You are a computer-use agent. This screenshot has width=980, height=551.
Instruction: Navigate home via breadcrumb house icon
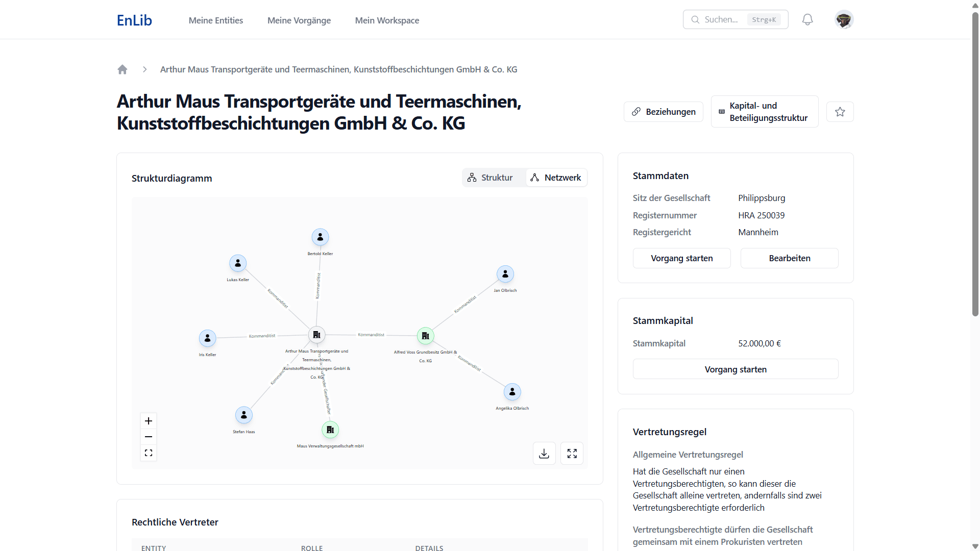click(122, 69)
